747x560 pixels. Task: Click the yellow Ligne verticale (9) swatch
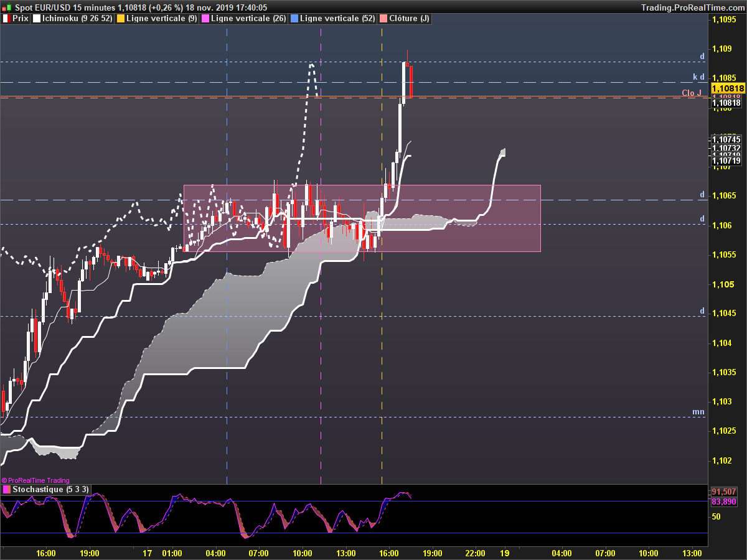[x=121, y=19]
